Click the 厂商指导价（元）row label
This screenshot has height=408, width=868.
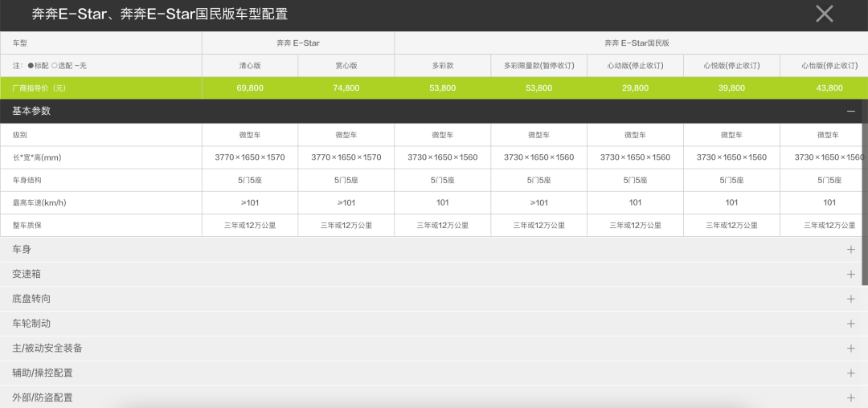pyautogui.click(x=39, y=88)
